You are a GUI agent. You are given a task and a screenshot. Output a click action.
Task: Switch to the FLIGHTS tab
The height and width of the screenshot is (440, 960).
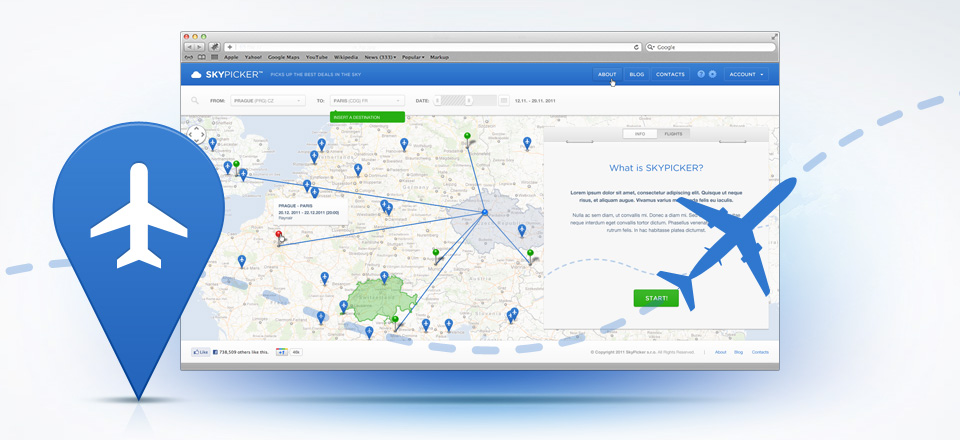[x=673, y=133]
